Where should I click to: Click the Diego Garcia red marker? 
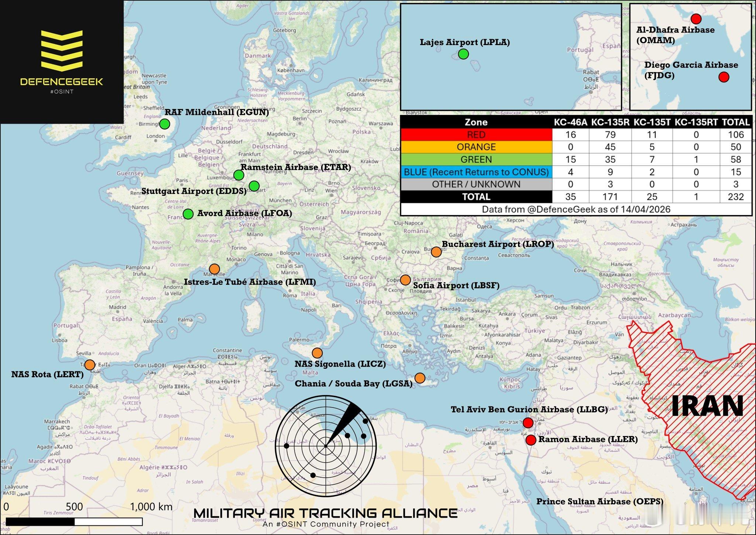724,77
